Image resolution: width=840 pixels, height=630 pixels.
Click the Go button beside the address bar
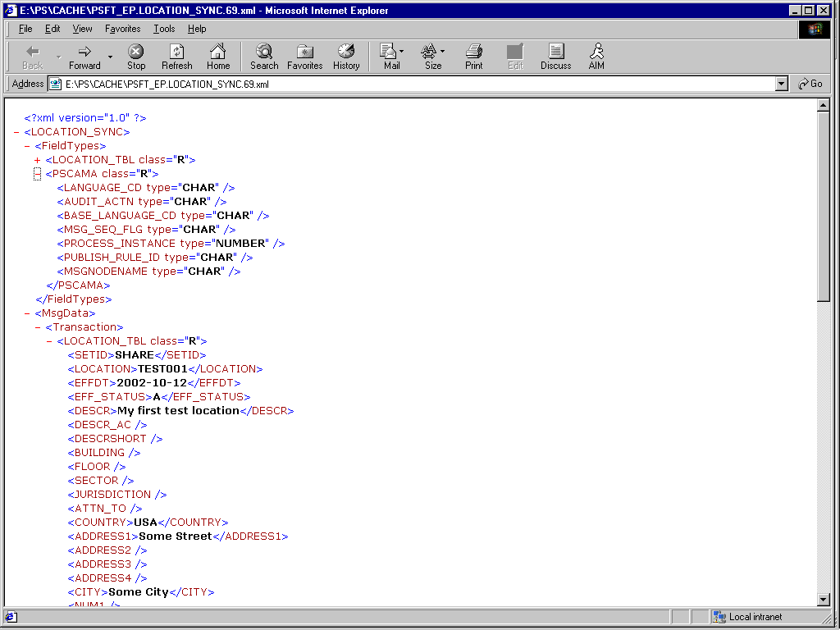tap(811, 84)
